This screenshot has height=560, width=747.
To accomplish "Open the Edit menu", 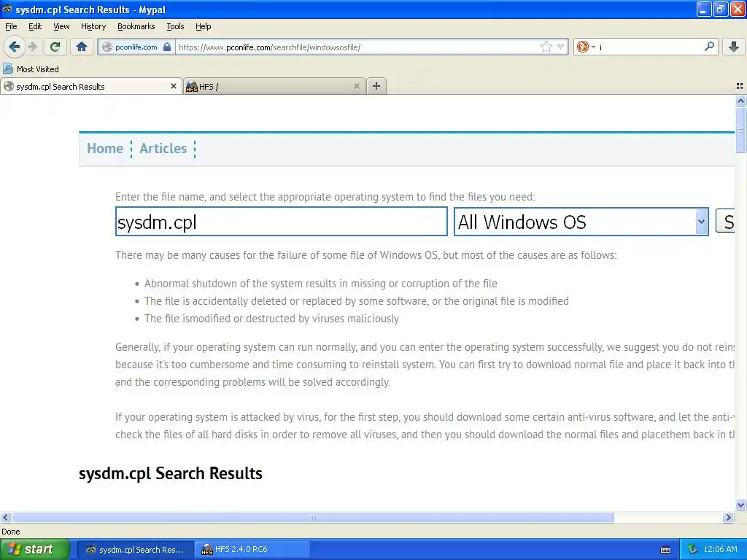I will coord(35,26).
